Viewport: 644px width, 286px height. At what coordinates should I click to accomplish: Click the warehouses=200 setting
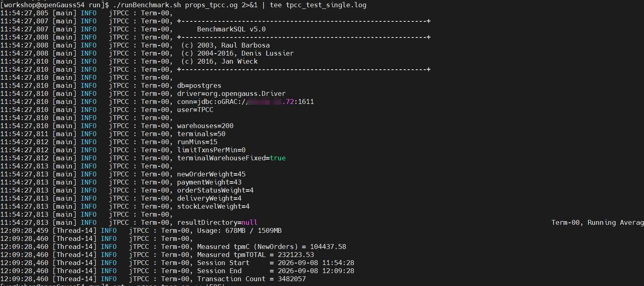205,126
